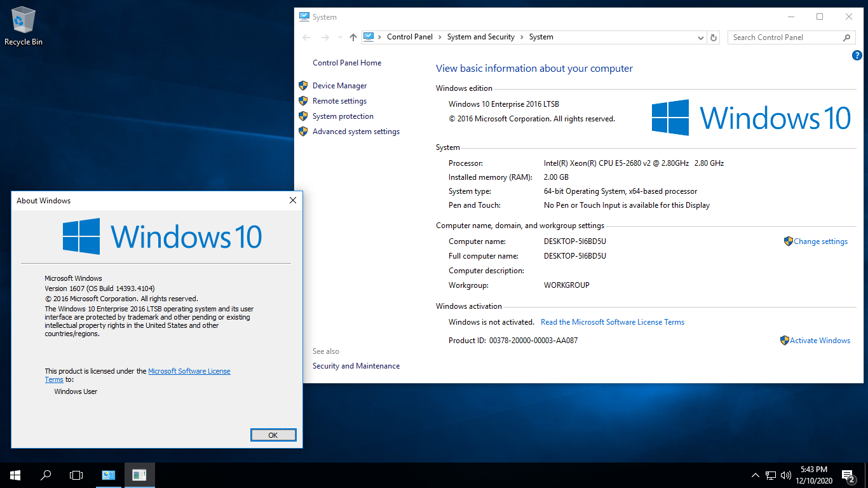Click the Product ID 00378-20000-00003-AA087 text
Viewport: 868px width, 488px height.
pyautogui.click(x=533, y=341)
